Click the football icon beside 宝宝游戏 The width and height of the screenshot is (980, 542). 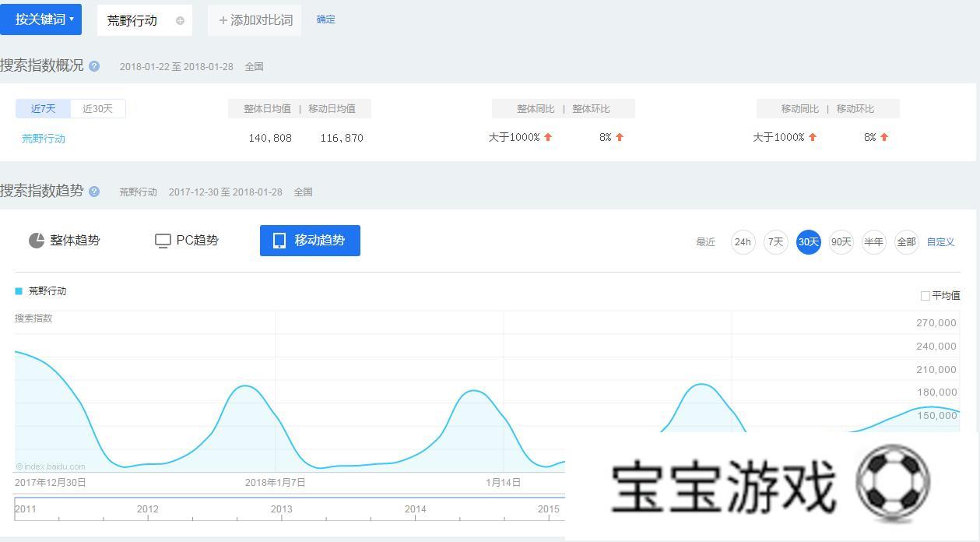point(893,481)
